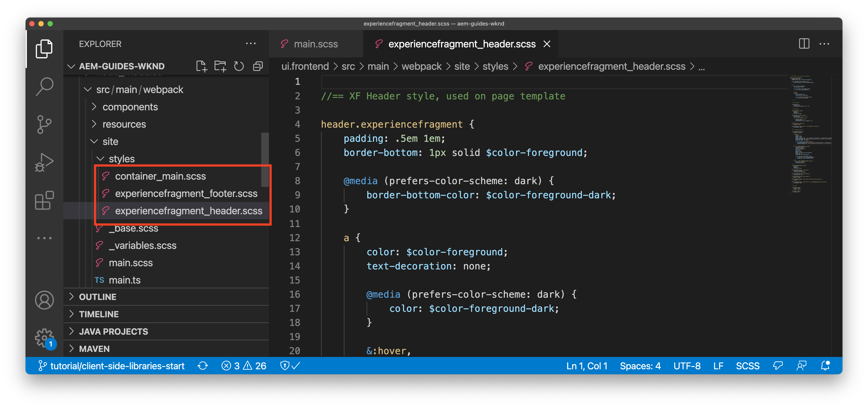Click the git branch name in status bar
Viewport: 868px width, 408px height.
[x=117, y=366]
